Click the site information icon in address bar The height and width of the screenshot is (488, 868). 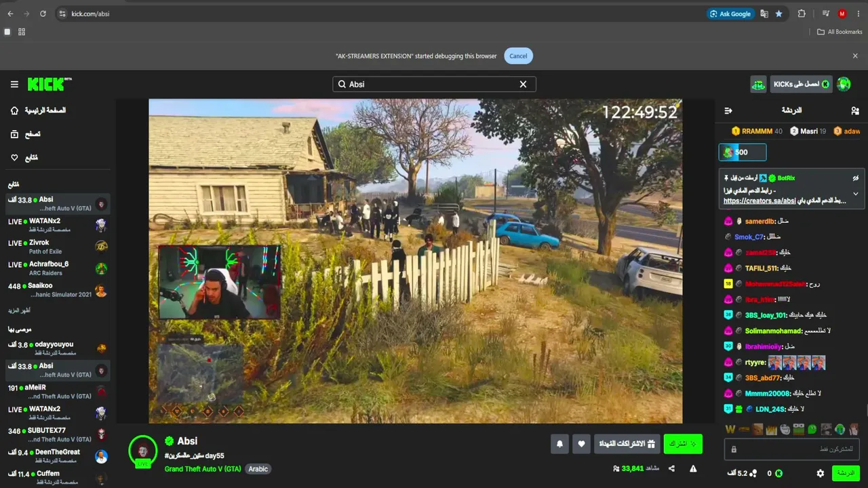62,14
